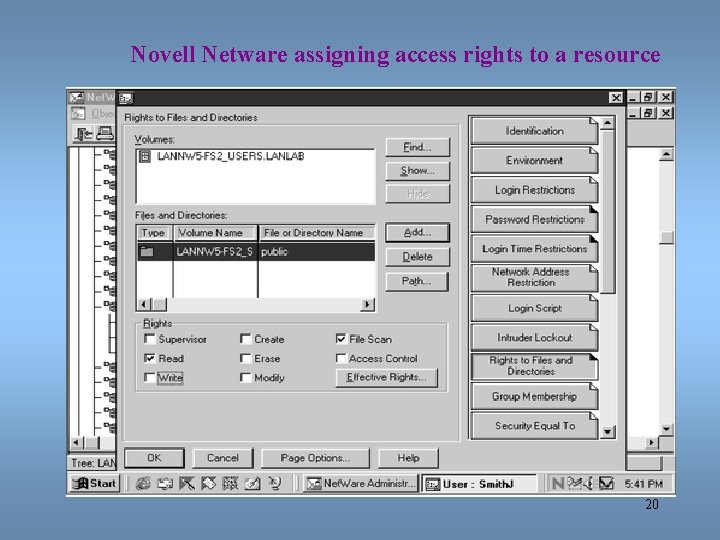Click the NetWare Administrator vertical scroll down arrow
The image size is (720, 540).
click(666, 429)
